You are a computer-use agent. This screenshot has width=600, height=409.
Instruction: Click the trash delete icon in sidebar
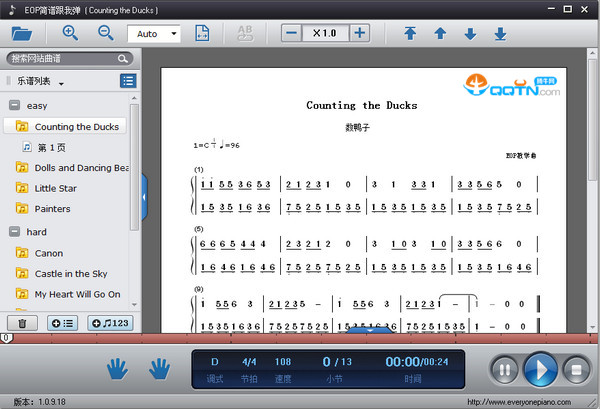tap(23, 322)
